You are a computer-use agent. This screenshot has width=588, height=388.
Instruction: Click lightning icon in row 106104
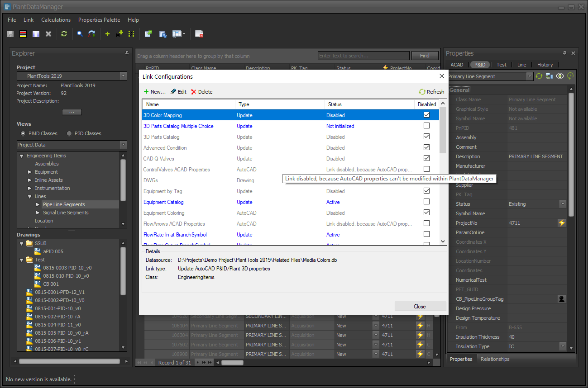[420, 326]
